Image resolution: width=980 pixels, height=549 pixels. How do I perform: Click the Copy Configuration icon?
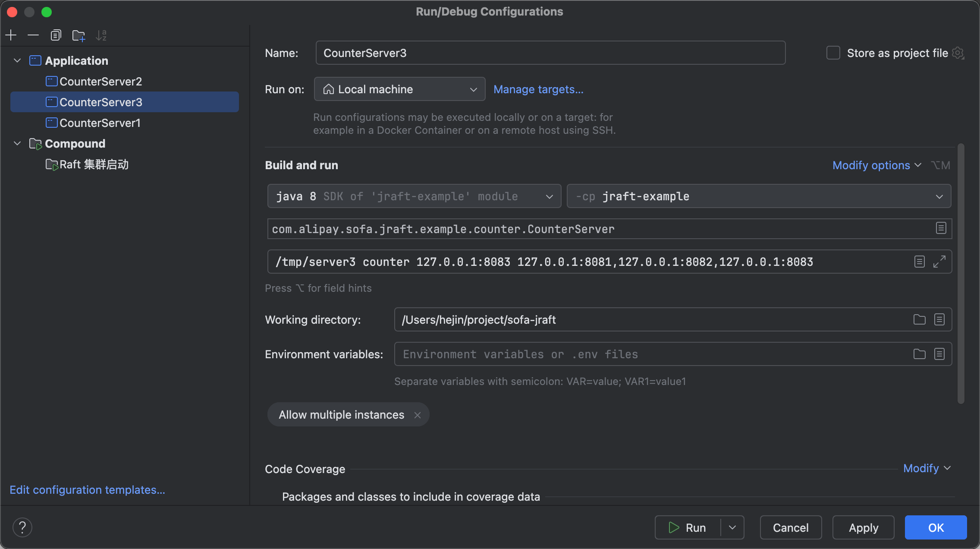[56, 35]
